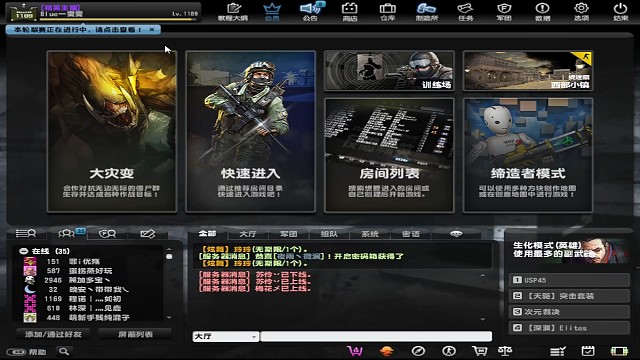Image resolution: width=640 pixels, height=360 pixels.
Task: Click the balance scales icon in bottom bar
Action: point(505,351)
